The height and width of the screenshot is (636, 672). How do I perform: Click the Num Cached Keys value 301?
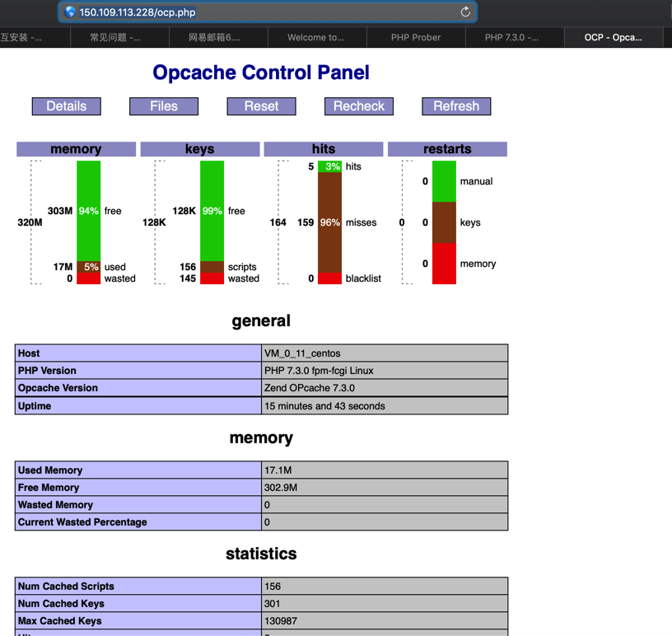[385, 603]
